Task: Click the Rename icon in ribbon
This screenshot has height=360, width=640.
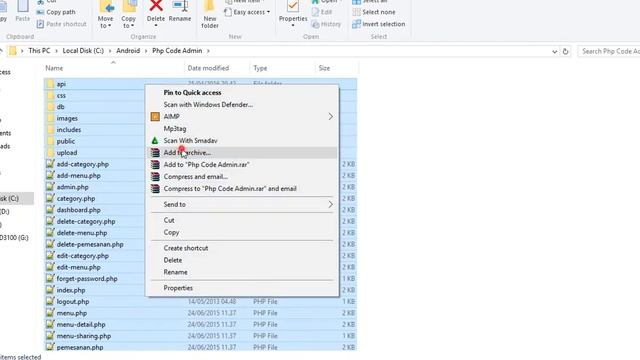Action: (x=180, y=6)
